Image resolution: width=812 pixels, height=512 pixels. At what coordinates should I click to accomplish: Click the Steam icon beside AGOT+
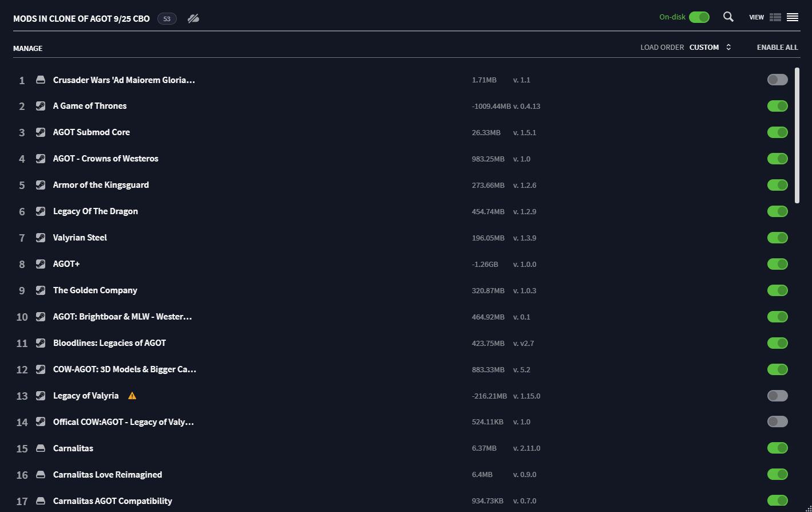click(x=41, y=264)
